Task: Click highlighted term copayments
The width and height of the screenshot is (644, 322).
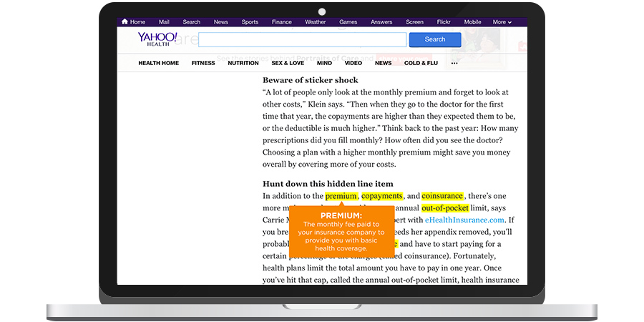Action: point(382,196)
